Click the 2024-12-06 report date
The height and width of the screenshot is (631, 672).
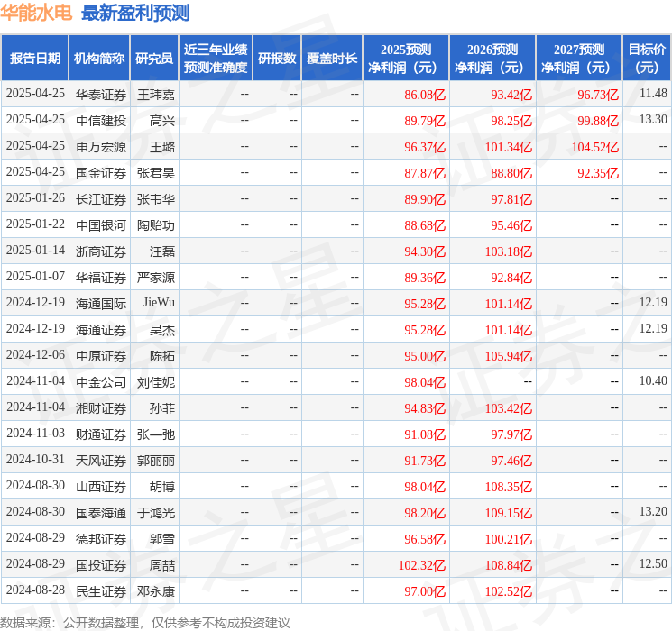pos(35,354)
